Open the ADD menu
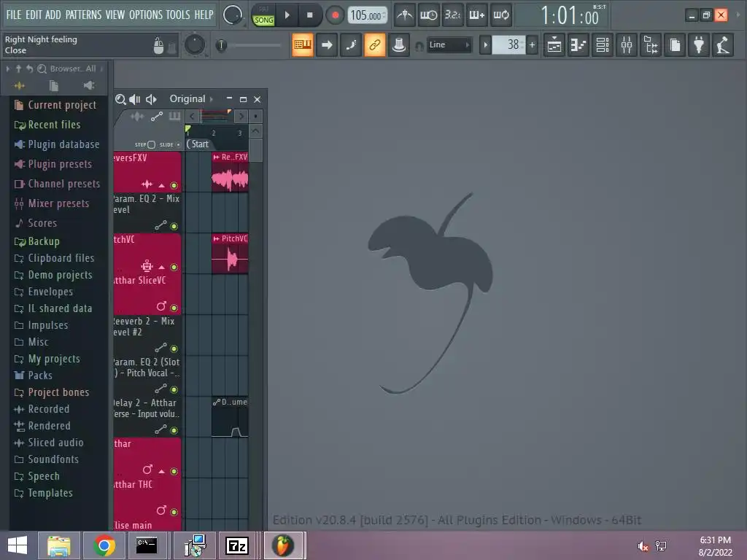 pos(53,15)
